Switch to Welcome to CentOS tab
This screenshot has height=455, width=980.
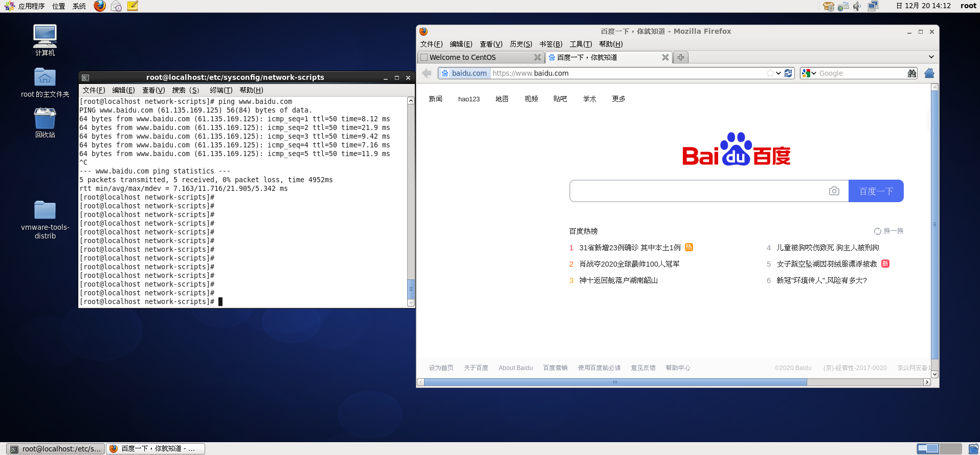tap(480, 57)
